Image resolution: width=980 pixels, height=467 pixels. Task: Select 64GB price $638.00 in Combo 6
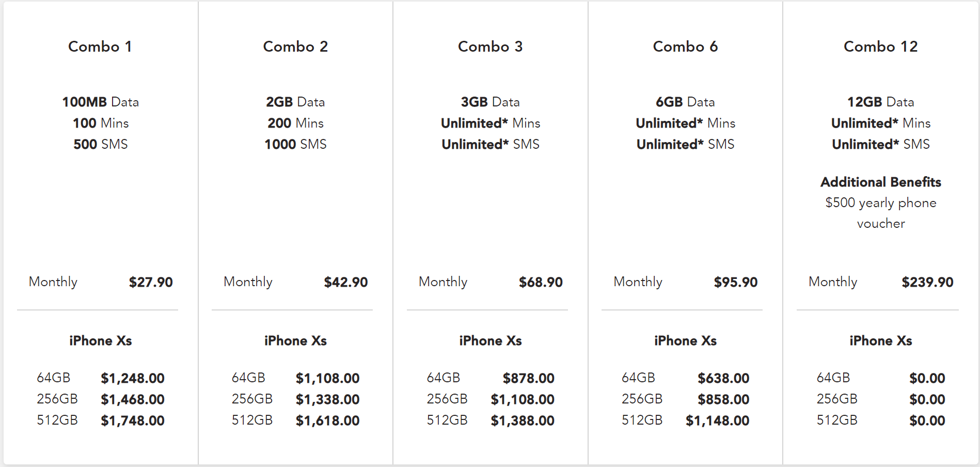coord(723,378)
